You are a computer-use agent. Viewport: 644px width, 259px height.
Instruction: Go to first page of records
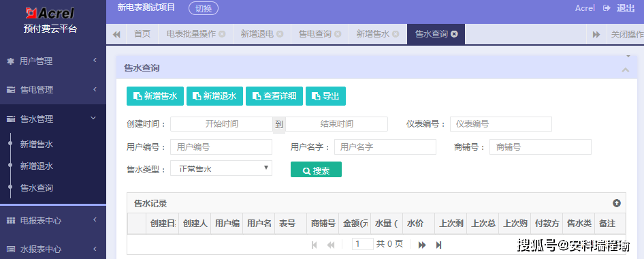click(315, 245)
